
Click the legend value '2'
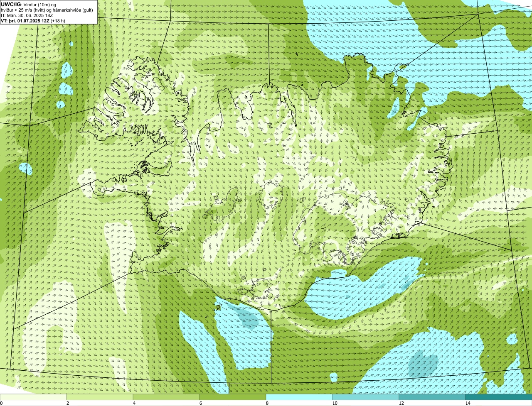pyautogui.click(x=67, y=403)
